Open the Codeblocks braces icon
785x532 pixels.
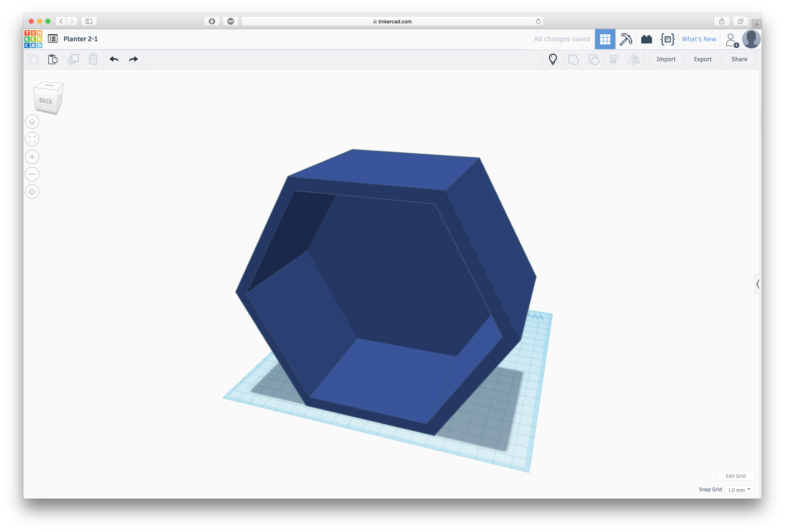(x=667, y=39)
